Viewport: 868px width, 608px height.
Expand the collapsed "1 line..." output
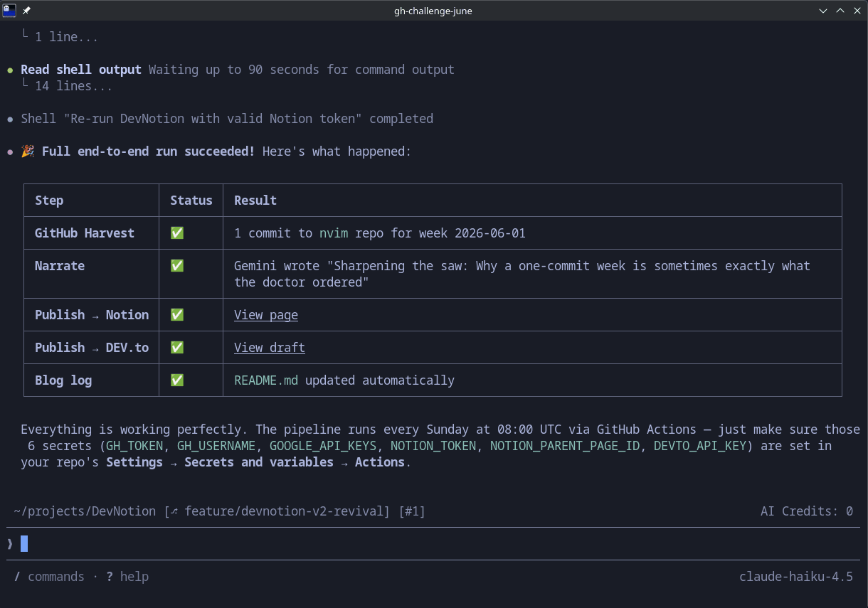point(66,37)
